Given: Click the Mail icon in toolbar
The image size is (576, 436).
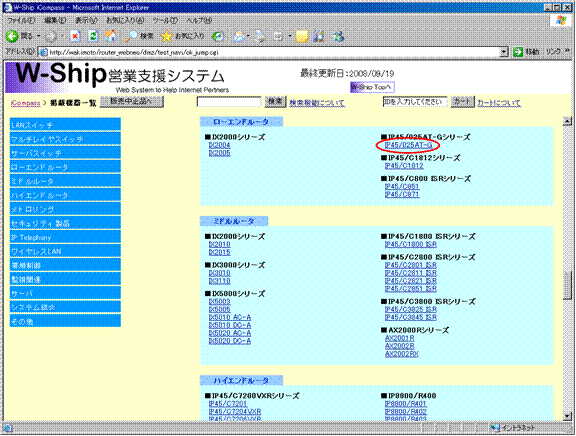Looking at the screenshot, I should coord(239,36).
